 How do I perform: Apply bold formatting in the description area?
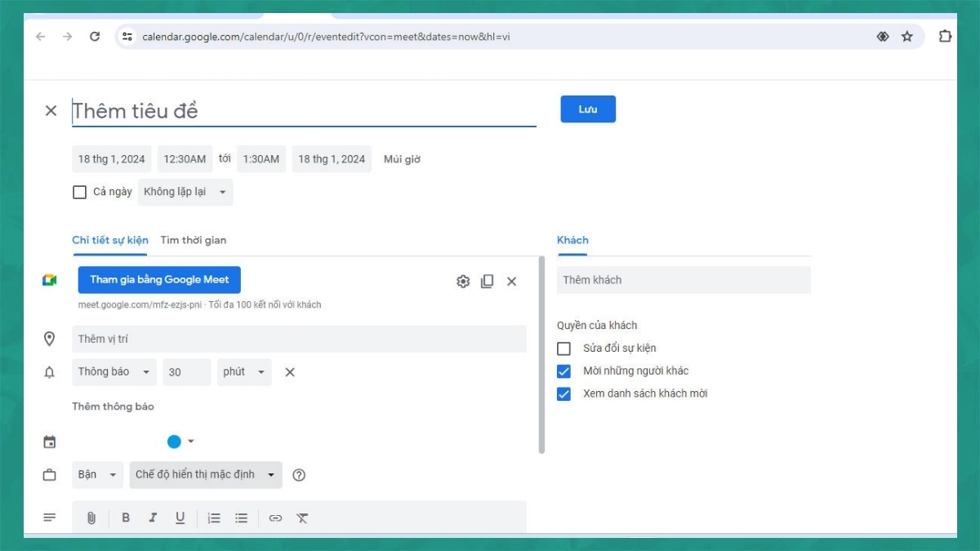point(126,518)
